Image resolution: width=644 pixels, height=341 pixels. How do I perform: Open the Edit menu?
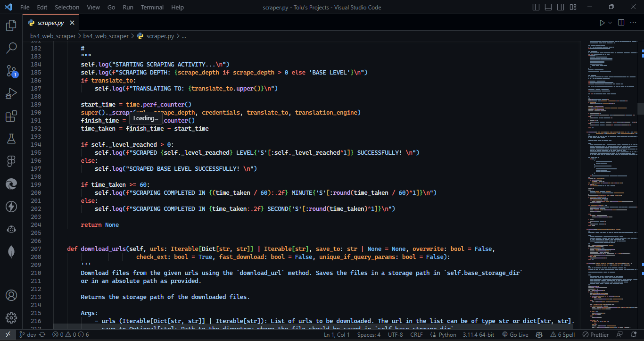(x=42, y=7)
